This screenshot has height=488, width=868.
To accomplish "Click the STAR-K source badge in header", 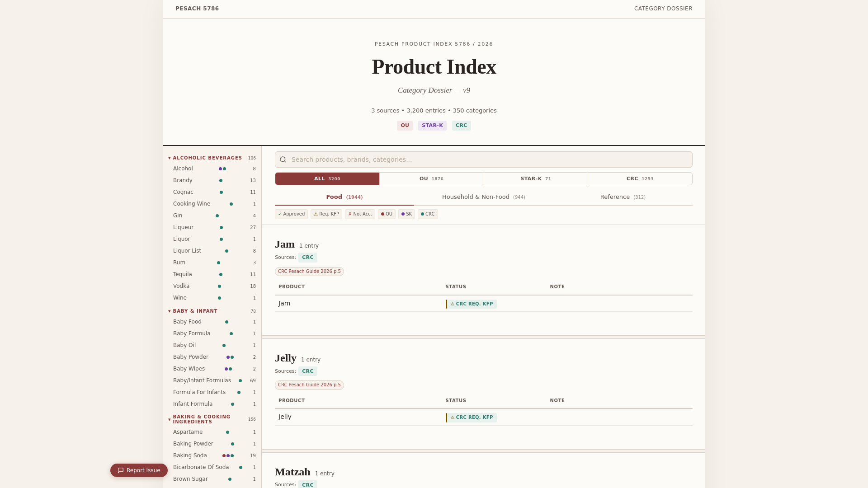I will pyautogui.click(x=432, y=126).
